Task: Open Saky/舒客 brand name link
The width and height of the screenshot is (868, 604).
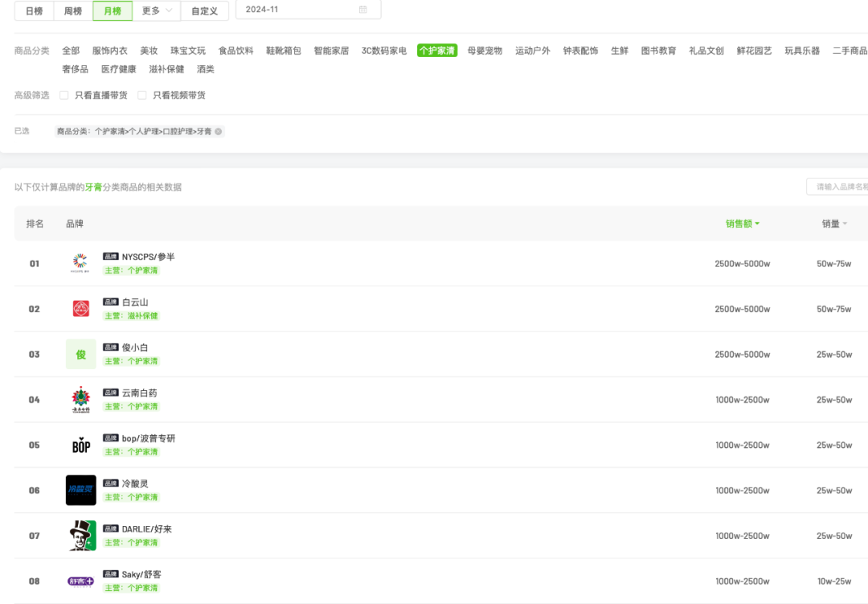Action: (x=141, y=574)
